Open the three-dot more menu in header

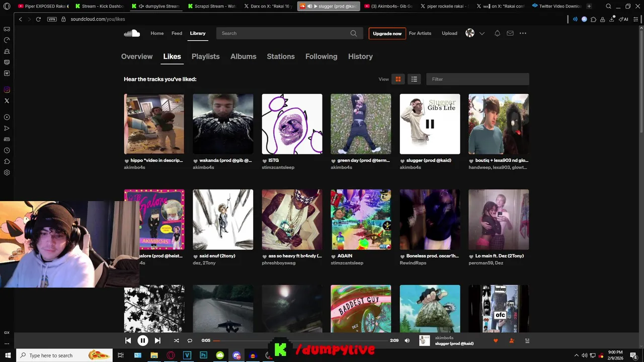523,33
